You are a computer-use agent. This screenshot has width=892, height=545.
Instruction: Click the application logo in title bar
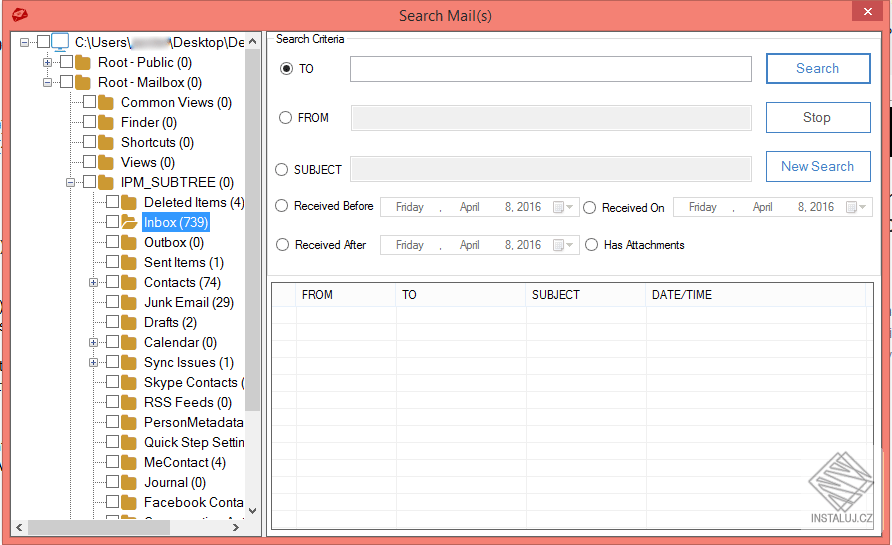[20, 14]
